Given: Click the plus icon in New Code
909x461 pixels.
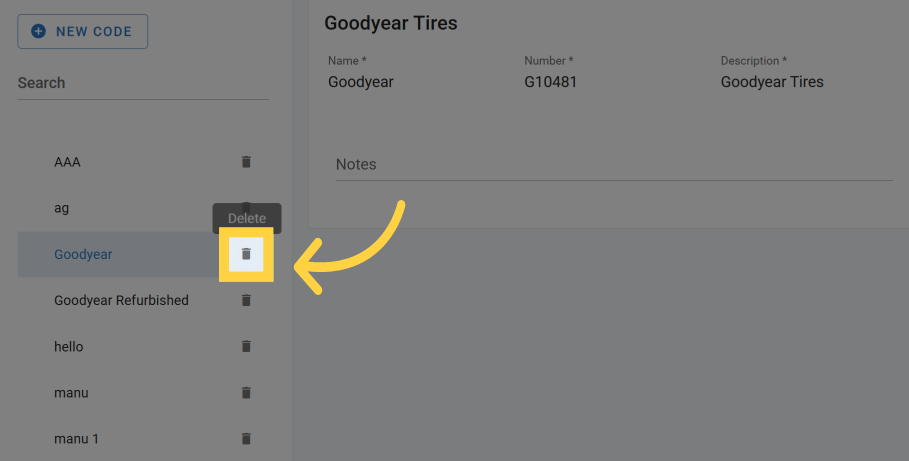Looking at the screenshot, I should (39, 32).
